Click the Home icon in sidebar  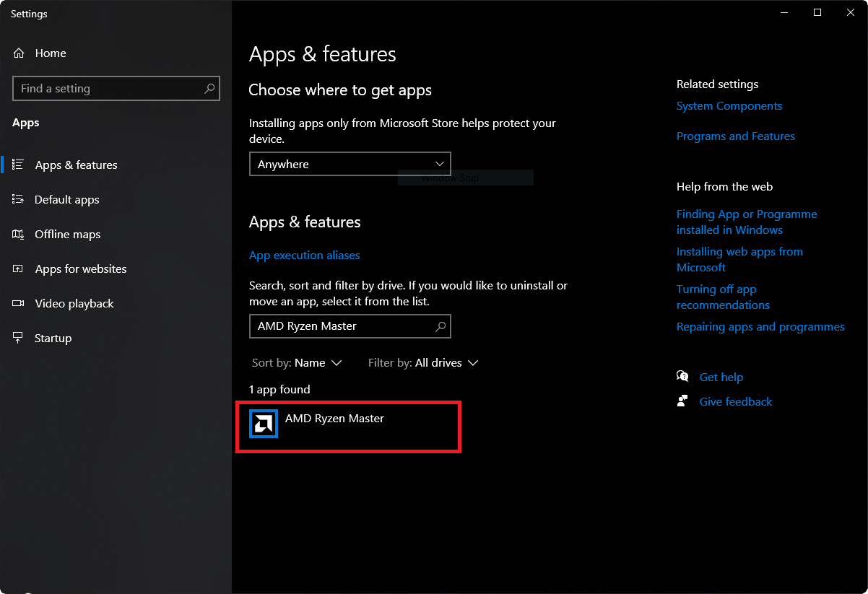click(19, 53)
